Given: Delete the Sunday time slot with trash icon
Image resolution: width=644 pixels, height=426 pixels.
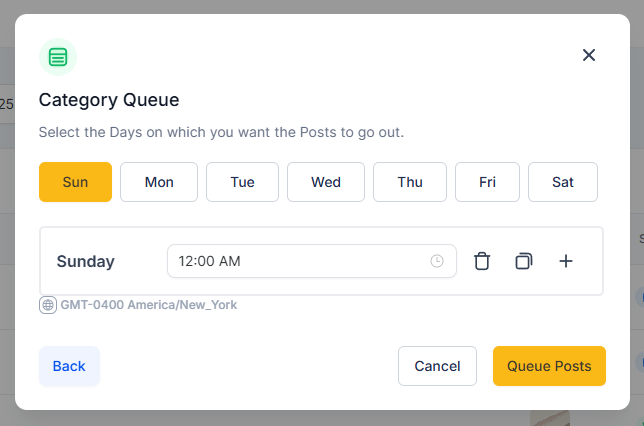Looking at the screenshot, I should coord(482,261).
